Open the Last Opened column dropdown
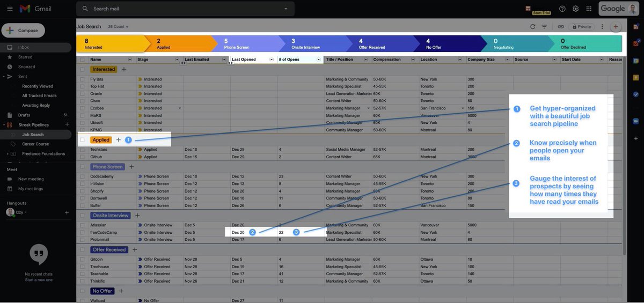The height and width of the screenshot is (303, 644). click(x=272, y=60)
